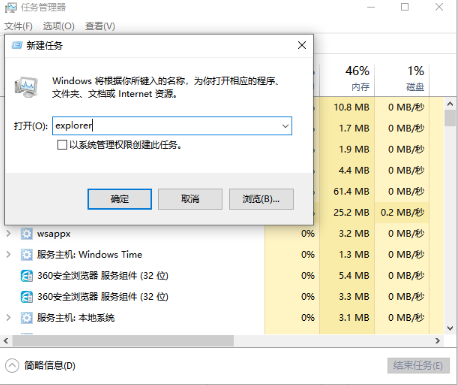458x385 pixels.
Task: Click the Task Manager app icon in title bar
Action: point(10,7)
